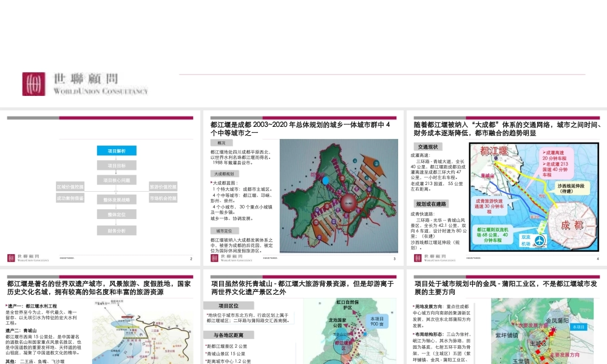Click the '虹口自然保护区' map label
This screenshot has height=364, width=607.
click(347, 305)
